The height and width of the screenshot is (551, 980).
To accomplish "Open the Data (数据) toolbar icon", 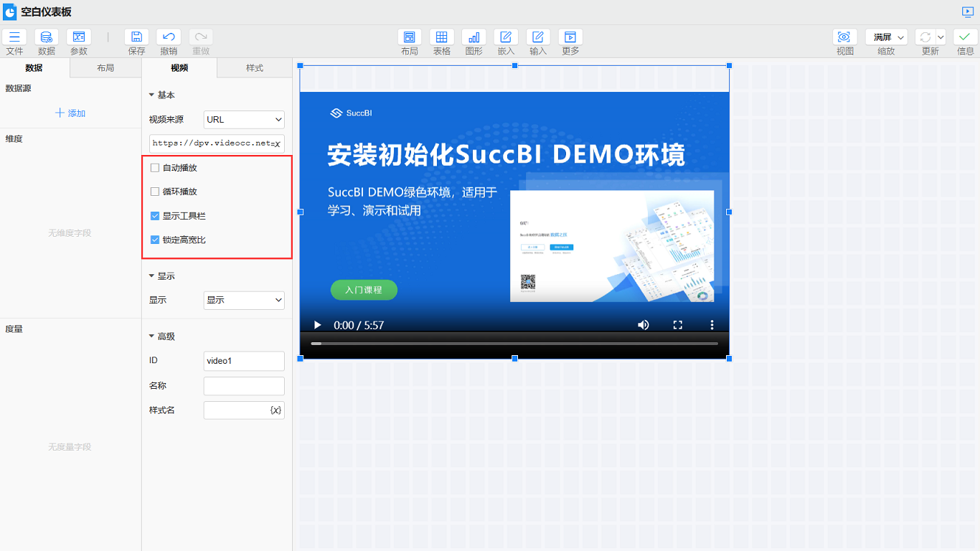I will [47, 37].
